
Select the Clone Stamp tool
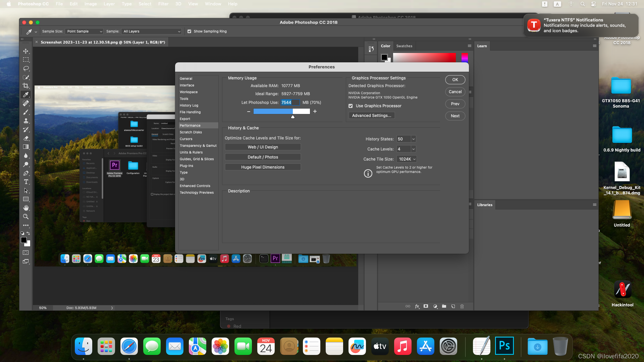(x=26, y=121)
